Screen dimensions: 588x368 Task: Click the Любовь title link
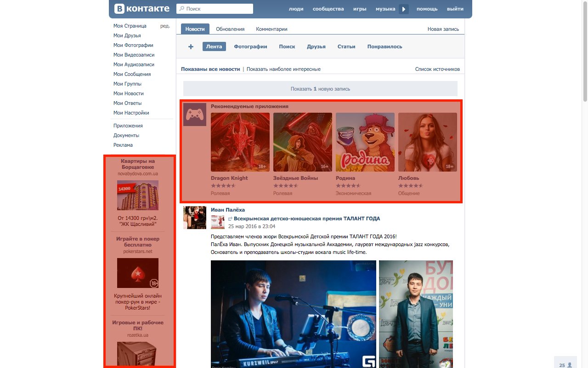408,178
